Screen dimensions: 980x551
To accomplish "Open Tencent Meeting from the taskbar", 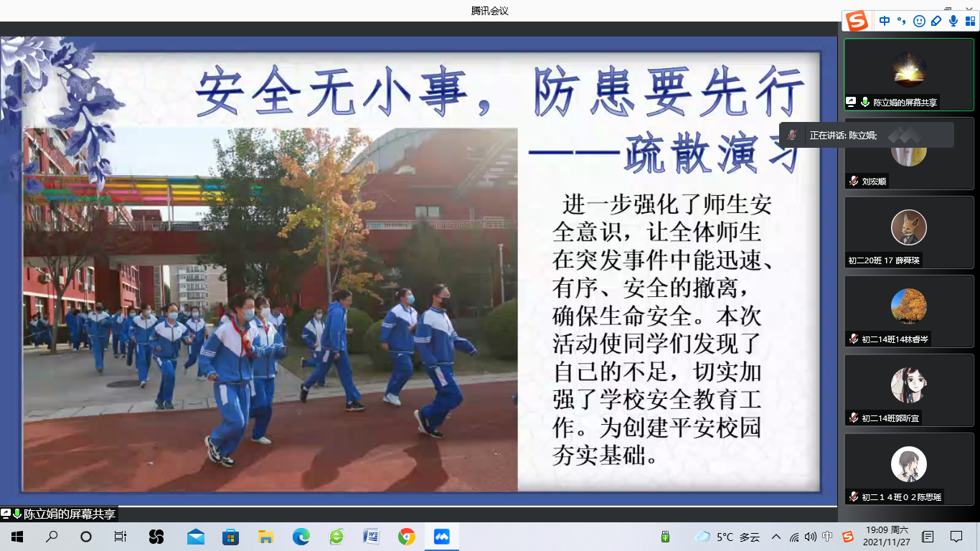I will click(x=441, y=536).
